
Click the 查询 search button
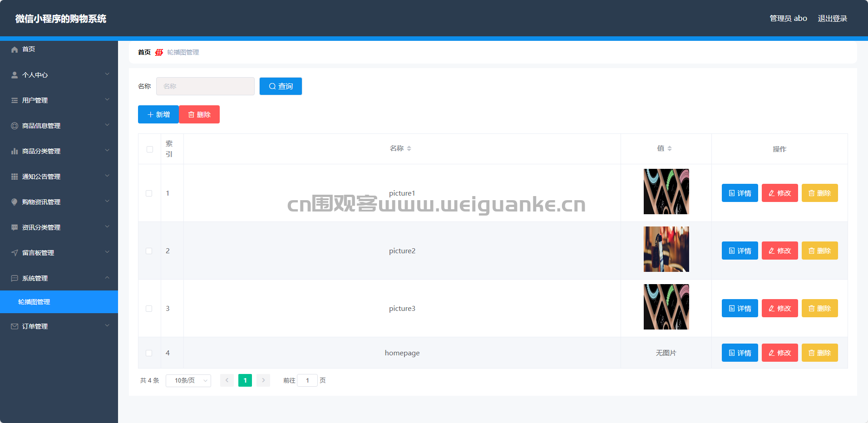pos(281,86)
